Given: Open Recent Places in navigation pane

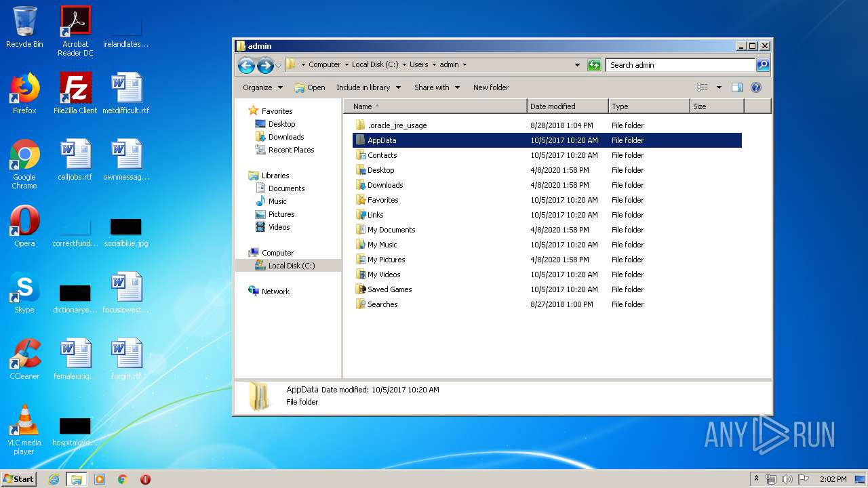Looking at the screenshot, I should [291, 150].
